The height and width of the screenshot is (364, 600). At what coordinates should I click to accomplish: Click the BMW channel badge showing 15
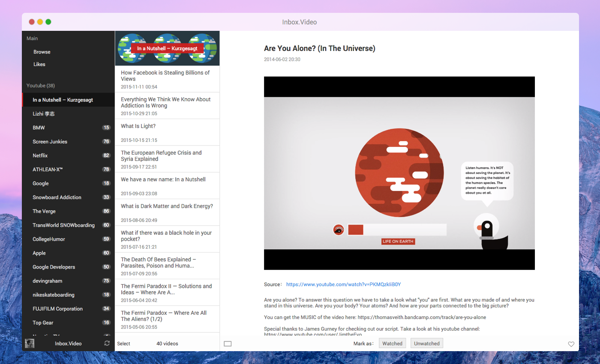click(105, 128)
